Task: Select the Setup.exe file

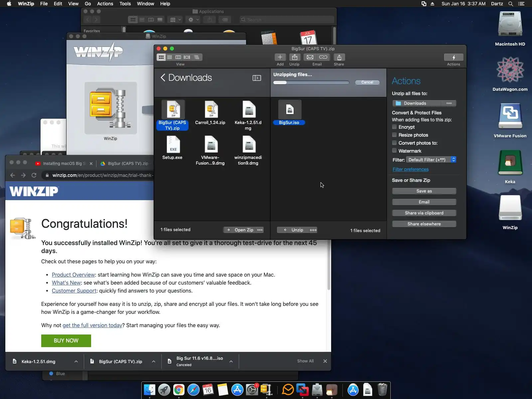Action: point(173,148)
